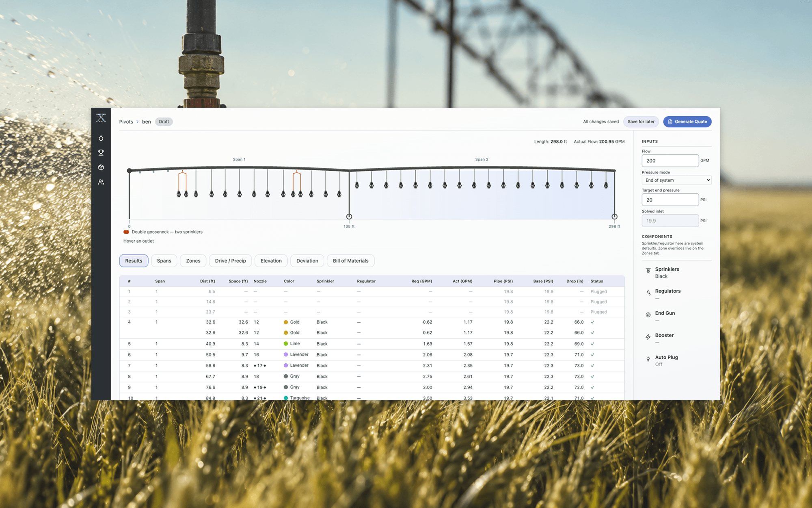The height and width of the screenshot is (508, 812).
Task: Click the Draft status badge
Action: (164, 122)
